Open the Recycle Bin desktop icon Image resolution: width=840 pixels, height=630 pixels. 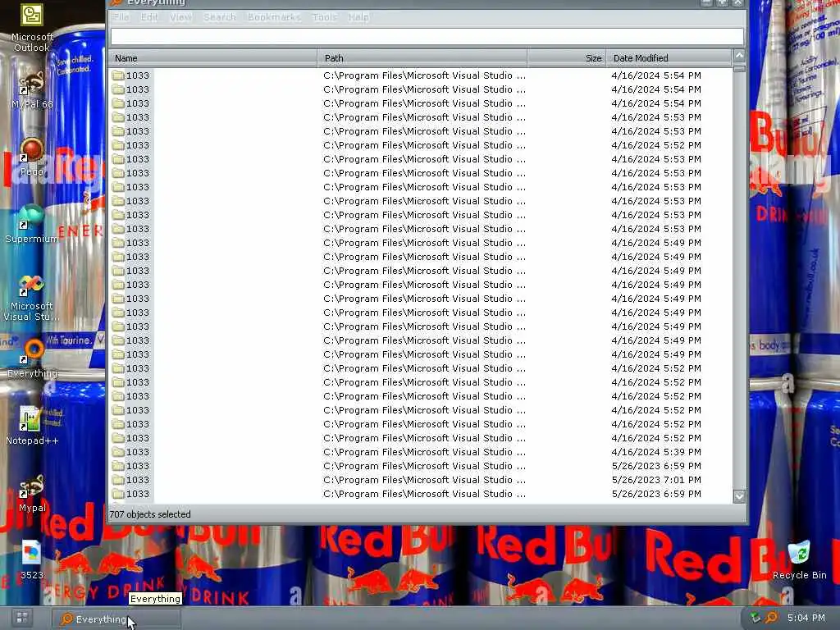tap(799, 560)
